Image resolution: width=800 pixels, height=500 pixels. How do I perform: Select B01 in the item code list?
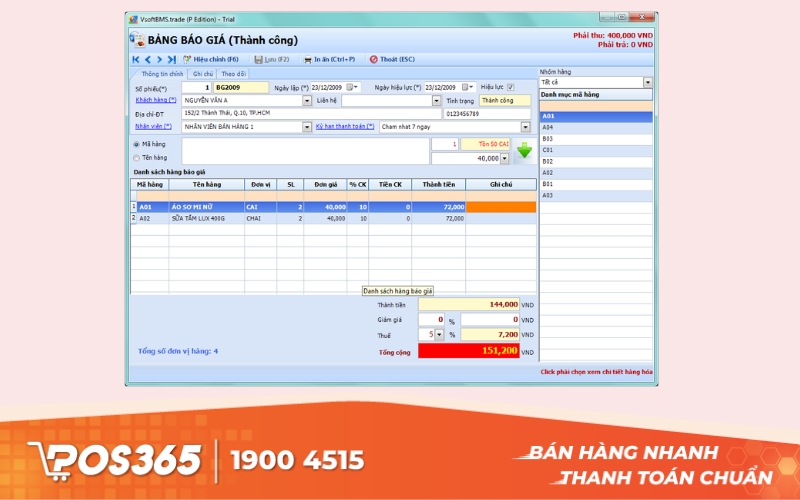pos(596,184)
